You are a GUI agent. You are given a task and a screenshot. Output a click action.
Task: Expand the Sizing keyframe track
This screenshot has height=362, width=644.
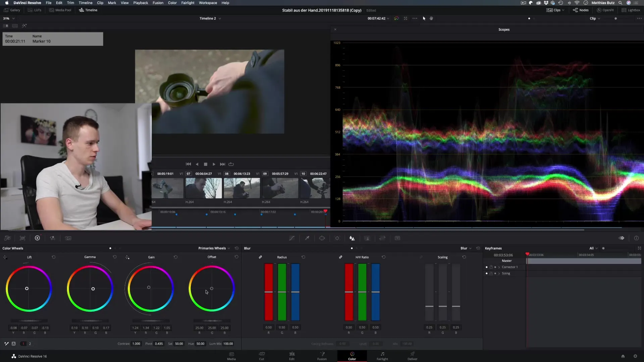click(499, 274)
